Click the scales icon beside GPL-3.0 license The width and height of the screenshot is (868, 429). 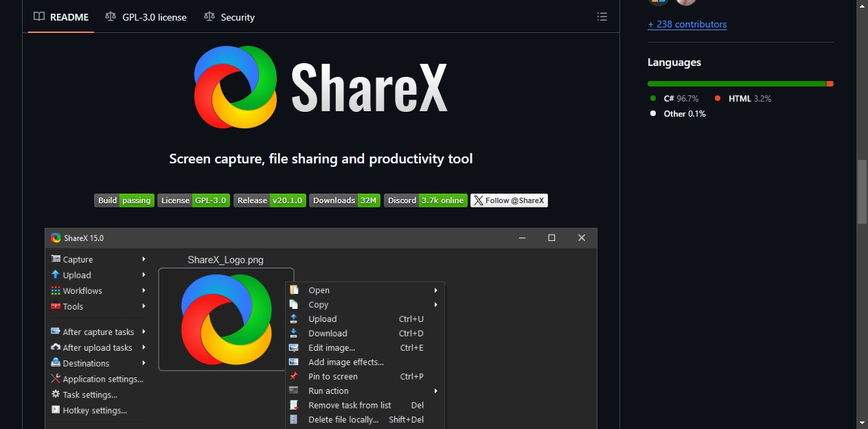(111, 16)
